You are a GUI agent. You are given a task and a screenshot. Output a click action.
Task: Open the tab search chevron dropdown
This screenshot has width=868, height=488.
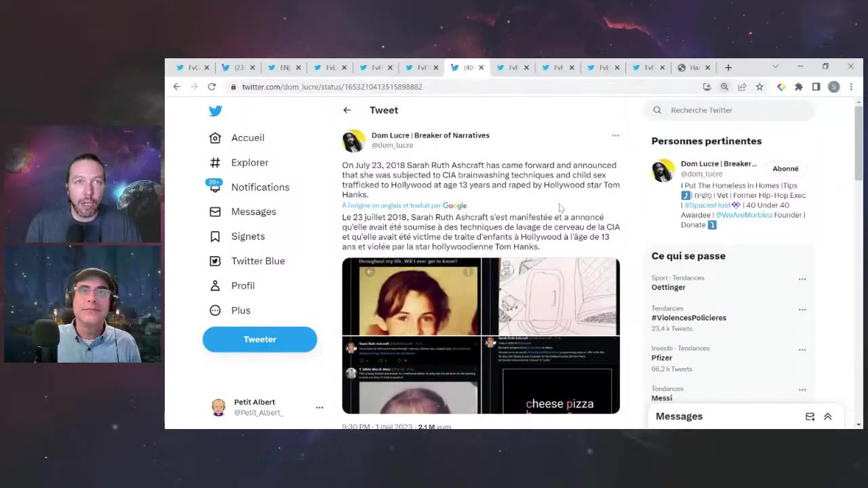click(x=775, y=66)
